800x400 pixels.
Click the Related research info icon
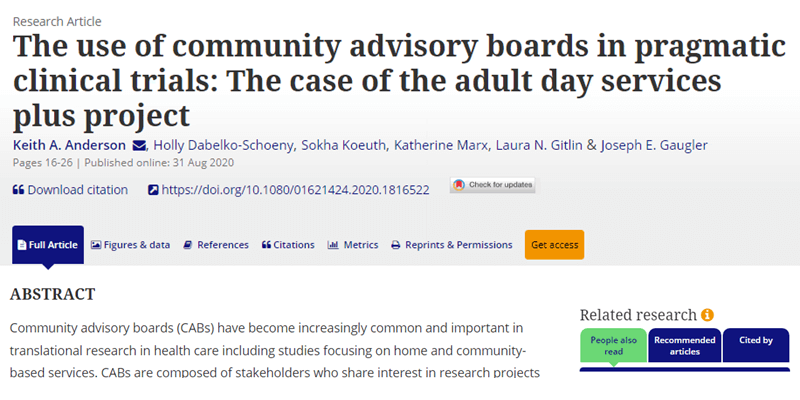point(708,315)
